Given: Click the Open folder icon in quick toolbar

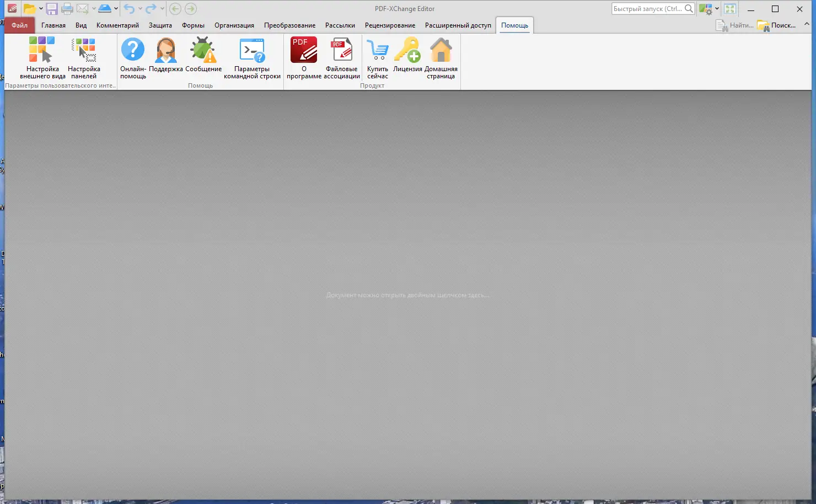Looking at the screenshot, I should click(29, 9).
